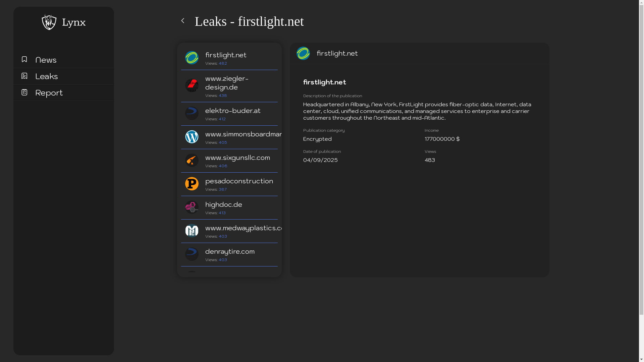Click the orange sixgunsllc.com logo

192,160
